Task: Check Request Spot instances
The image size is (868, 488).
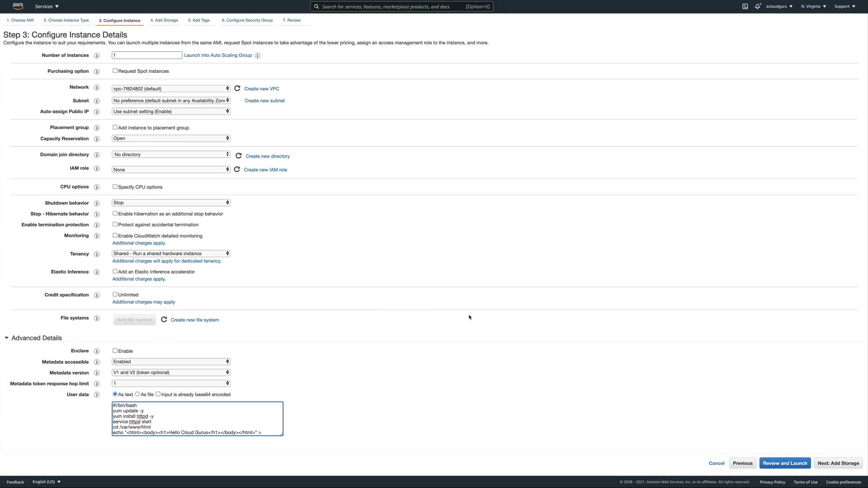Action: tap(115, 71)
